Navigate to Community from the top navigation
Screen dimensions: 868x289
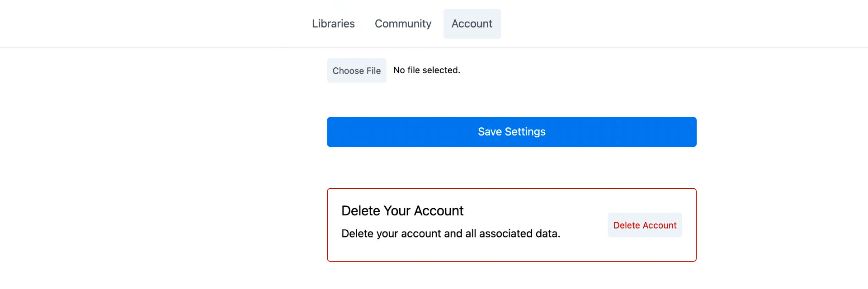tap(403, 23)
